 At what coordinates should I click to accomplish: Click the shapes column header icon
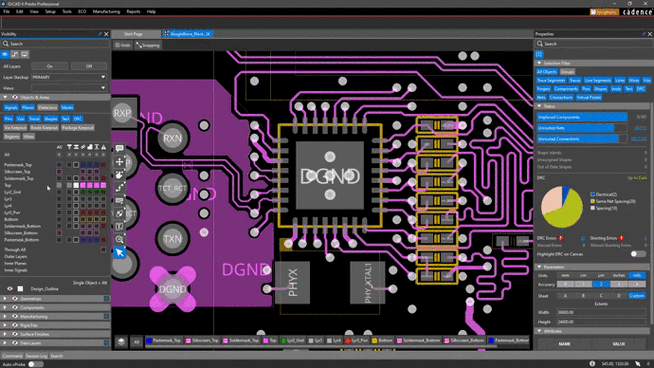click(x=90, y=147)
